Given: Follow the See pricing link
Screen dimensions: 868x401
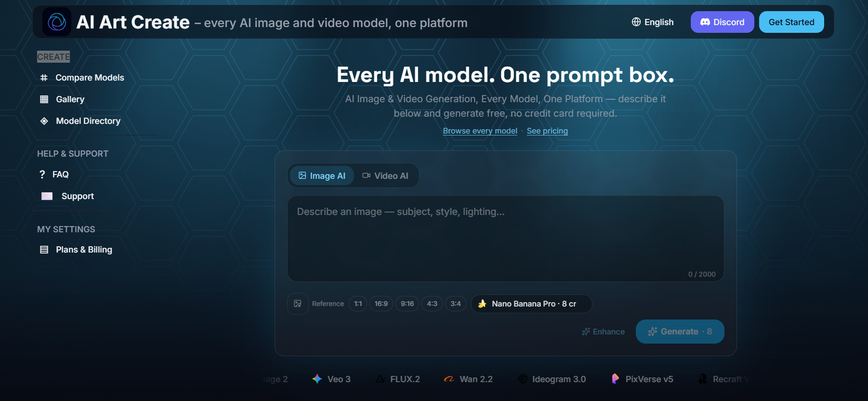Looking at the screenshot, I should (547, 131).
